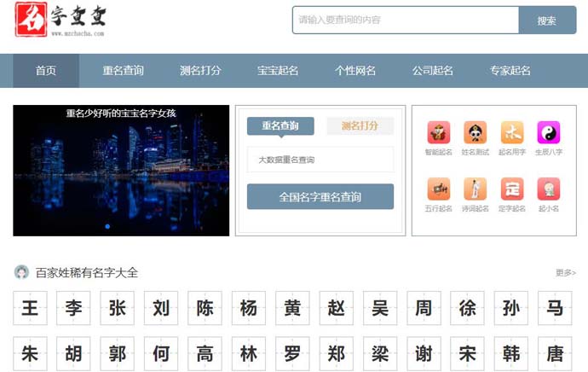Select the surname tile 郭
This screenshot has width=588, height=372.
118,353
